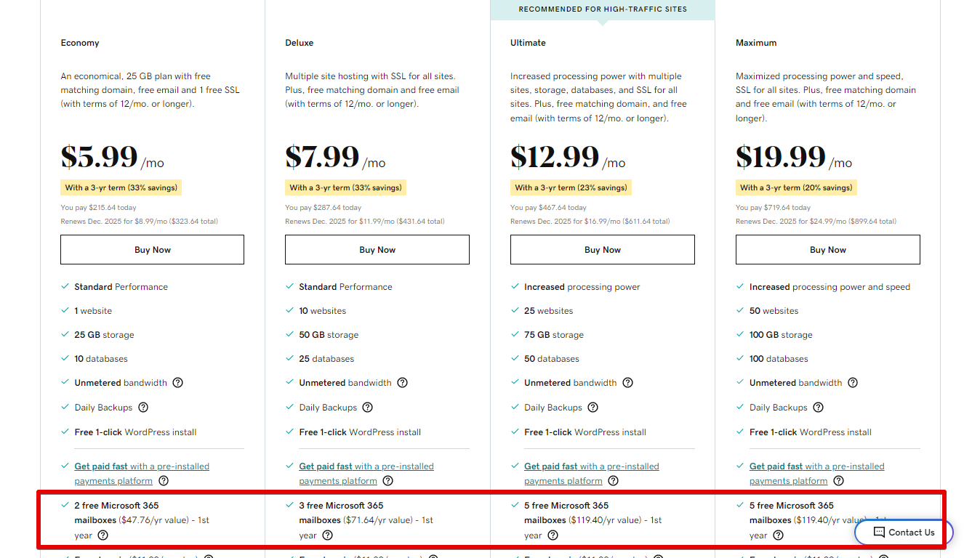Click help icon beside Maximum Daily Backups
Screen dimensions: 980x558
819,408
